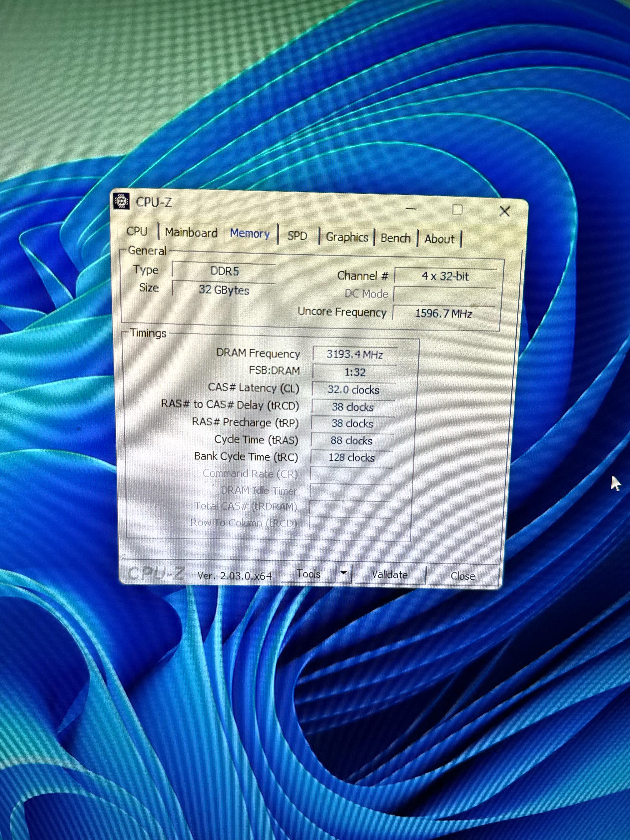This screenshot has width=630, height=840.
Task: Click the DRAM Frequency label
Action: (x=258, y=354)
